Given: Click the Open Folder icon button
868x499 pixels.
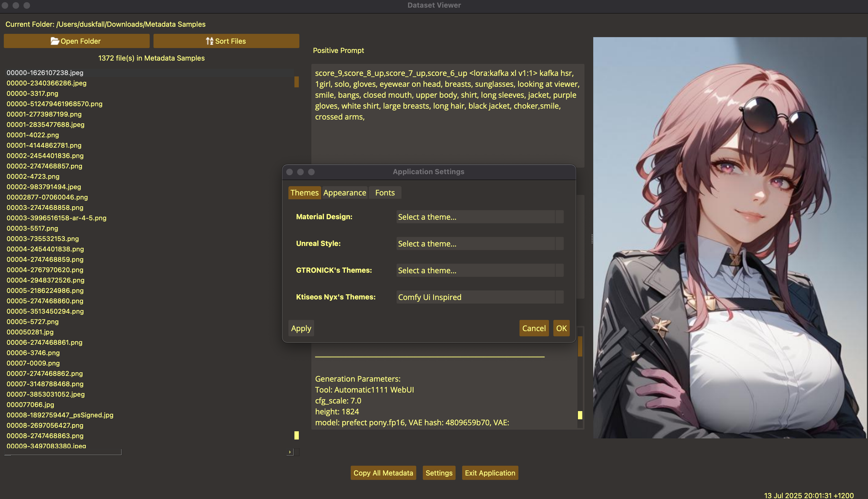Looking at the screenshot, I should pos(55,41).
